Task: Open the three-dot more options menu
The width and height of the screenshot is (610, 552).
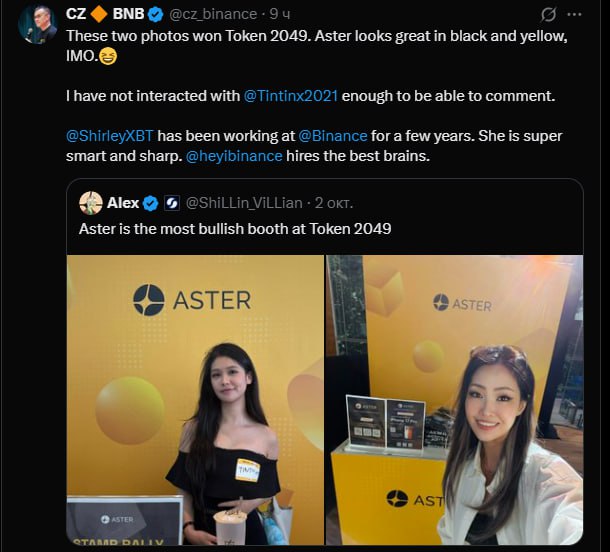Action: point(575,15)
